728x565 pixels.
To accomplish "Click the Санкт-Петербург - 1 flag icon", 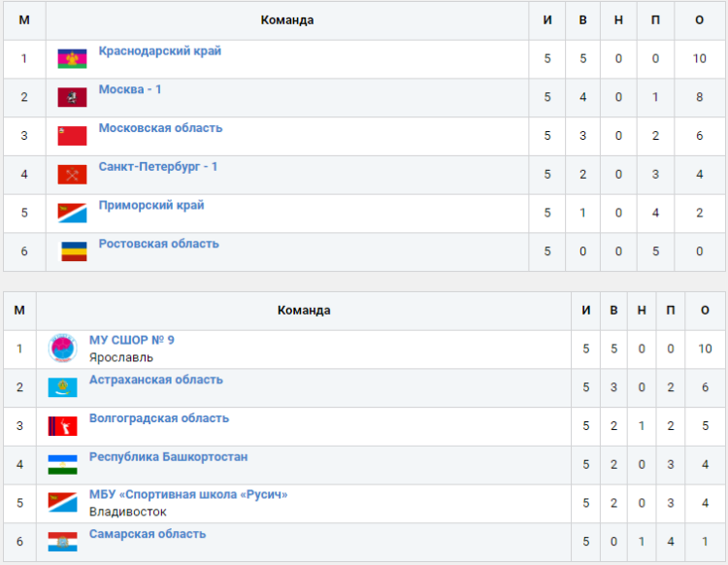I will coord(73,175).
